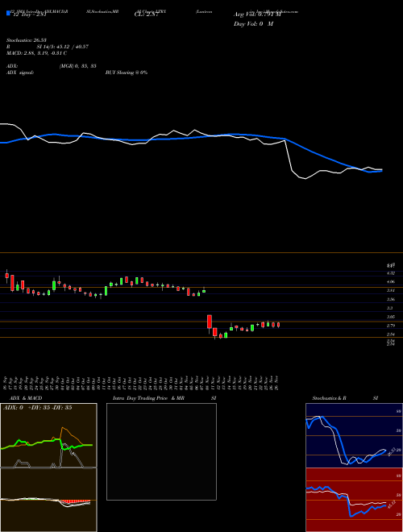Click the 'BUY Slowing @ 0%' signal text
Screen dimensions: 403x532
tap(127, 73)
